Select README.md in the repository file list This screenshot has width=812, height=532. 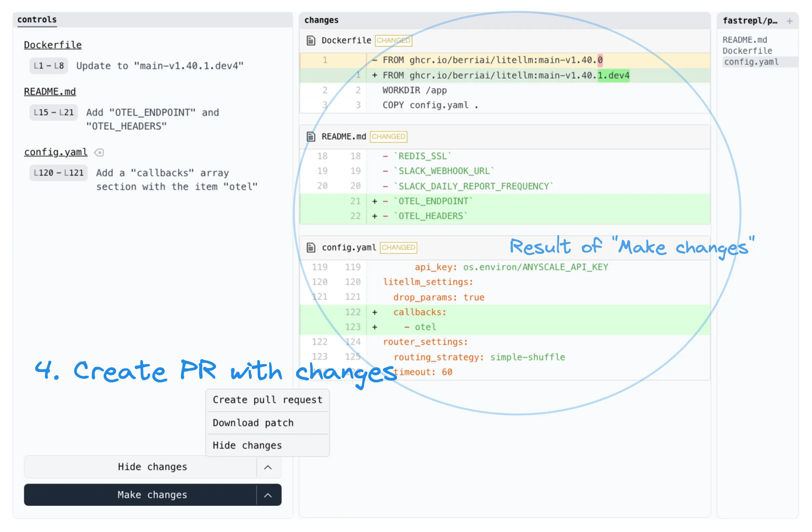(x=744, y=40)
